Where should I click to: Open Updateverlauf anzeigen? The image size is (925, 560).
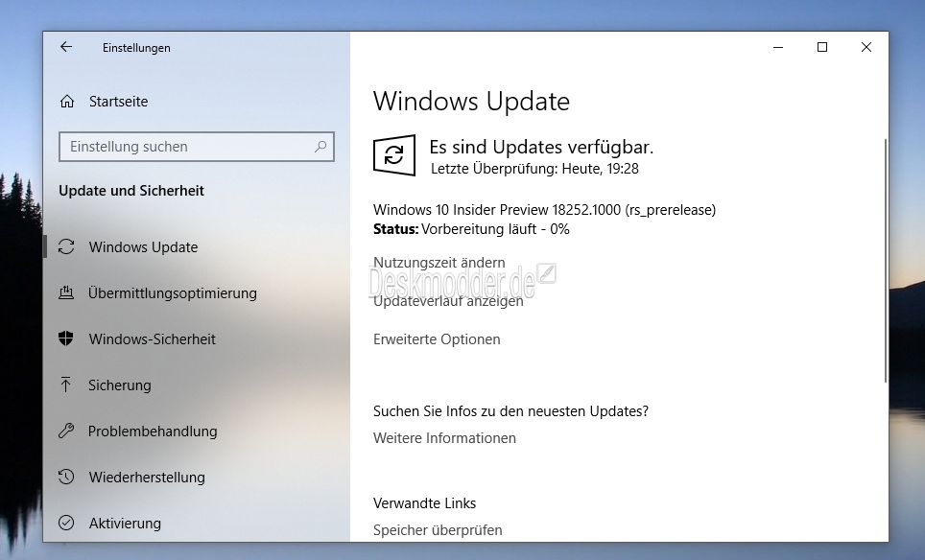[x=448, y=301]
